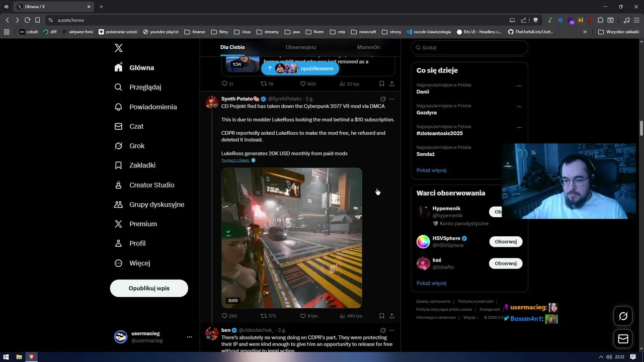The image size is (644, 362).
Task: Open Czat messages
Action: pyautogui.click(x=129, y=126)
